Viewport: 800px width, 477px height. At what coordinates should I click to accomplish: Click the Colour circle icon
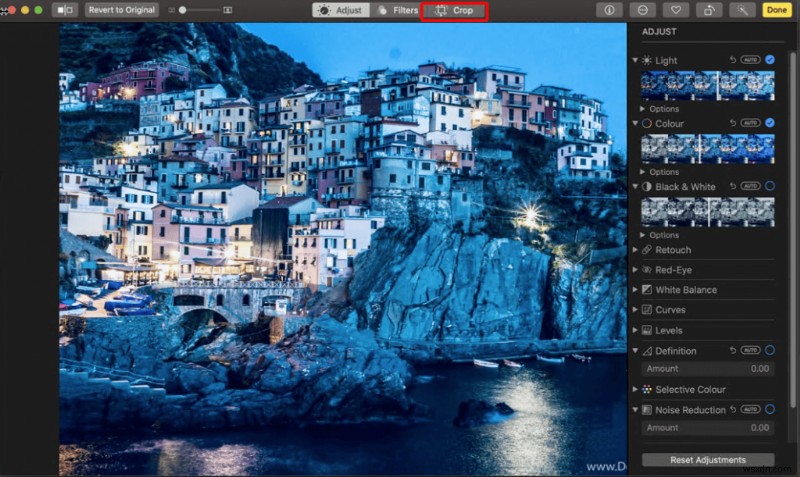point(646,123)
